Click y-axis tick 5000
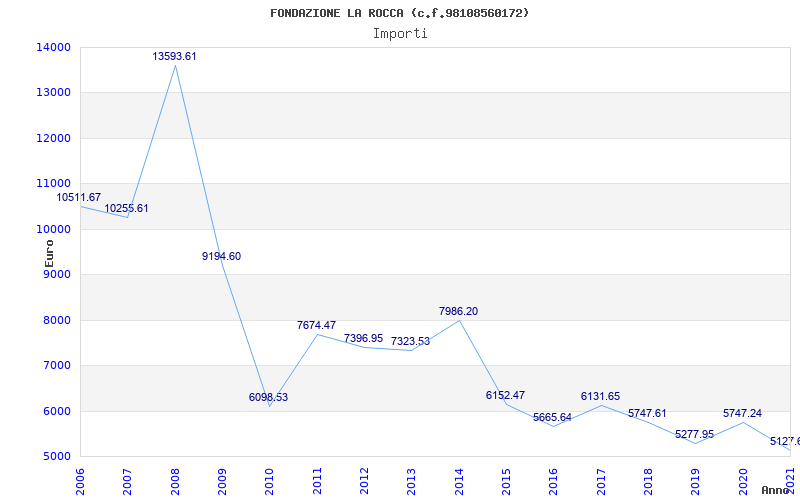The height and width of the screenshot is (500, 800). [x=56, y=457]
